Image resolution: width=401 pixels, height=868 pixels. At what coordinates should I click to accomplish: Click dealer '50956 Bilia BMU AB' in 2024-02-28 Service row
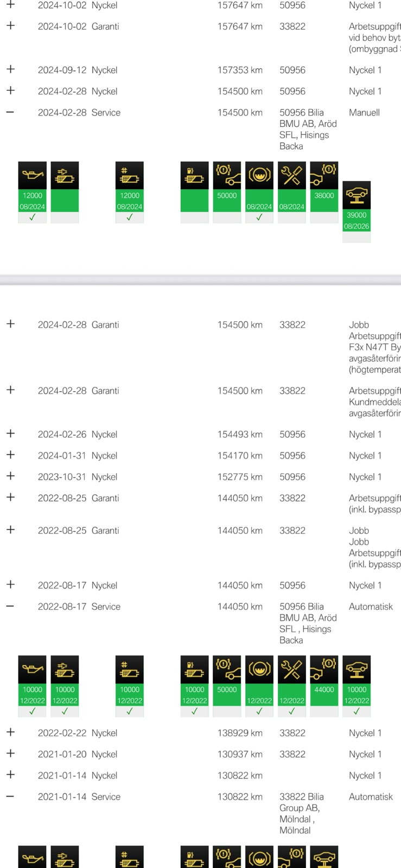pos(308,118)
